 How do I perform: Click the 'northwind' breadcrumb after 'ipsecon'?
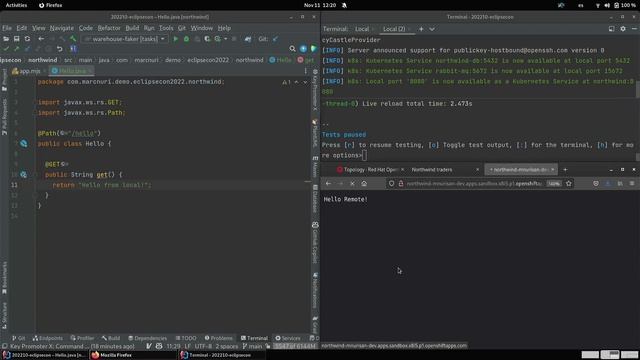click(x=42, y=60)
